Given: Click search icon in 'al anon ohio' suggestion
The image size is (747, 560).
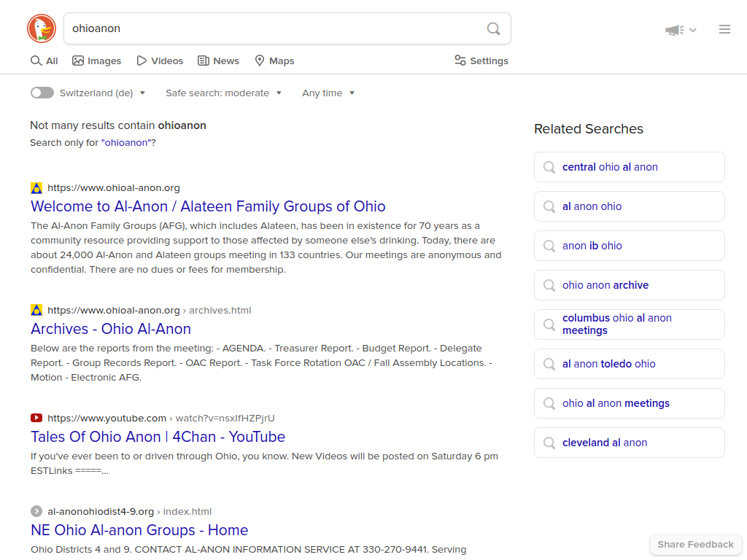Looking at the screenshot, I should [x=549, y=206].
